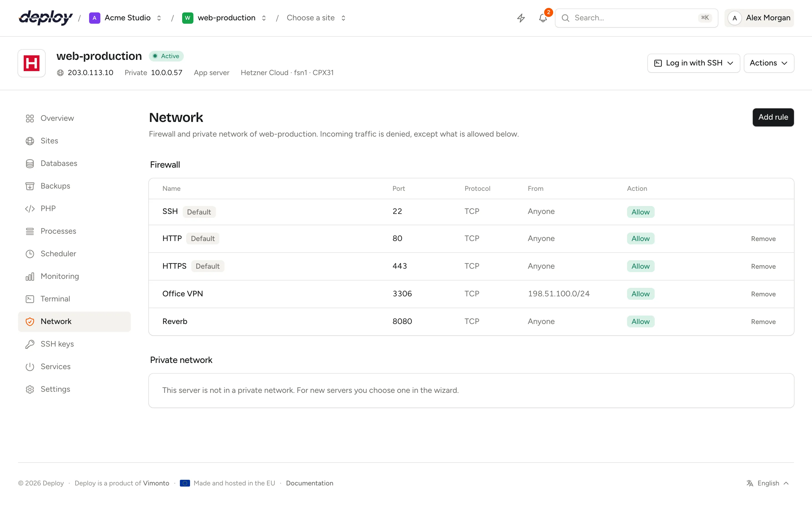Open the English language selector

click(x=768, y=483)
